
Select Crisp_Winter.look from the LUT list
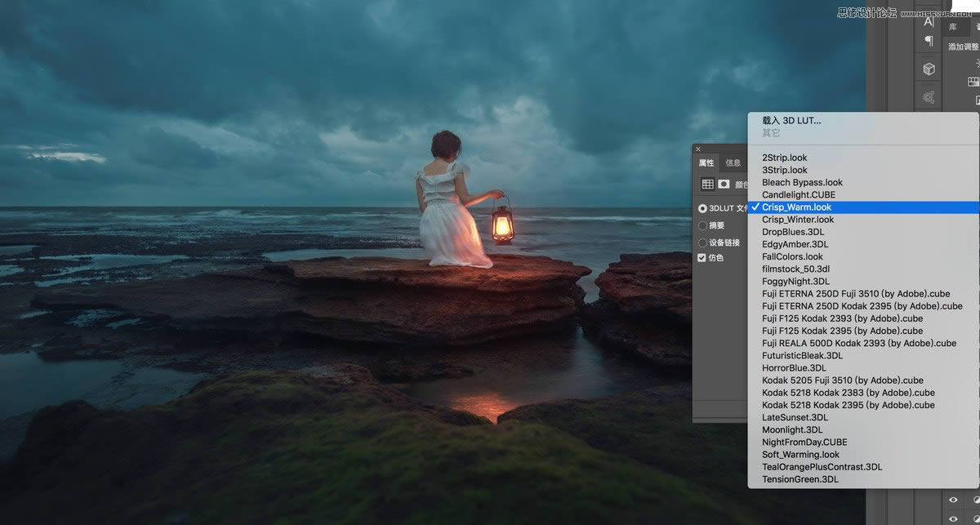click(x=798, y=220)
